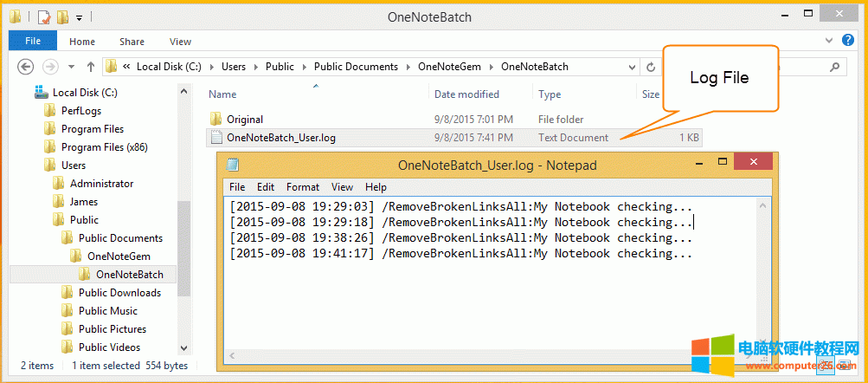Open Notepad's Edit menu
This screenshot has width=868, height=383.
pyautogui.click(x=266, y=187)
